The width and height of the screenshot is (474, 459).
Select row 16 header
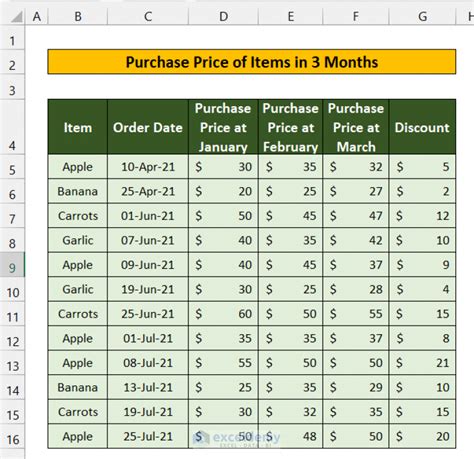pyautogui.click(x=12, y=436)
